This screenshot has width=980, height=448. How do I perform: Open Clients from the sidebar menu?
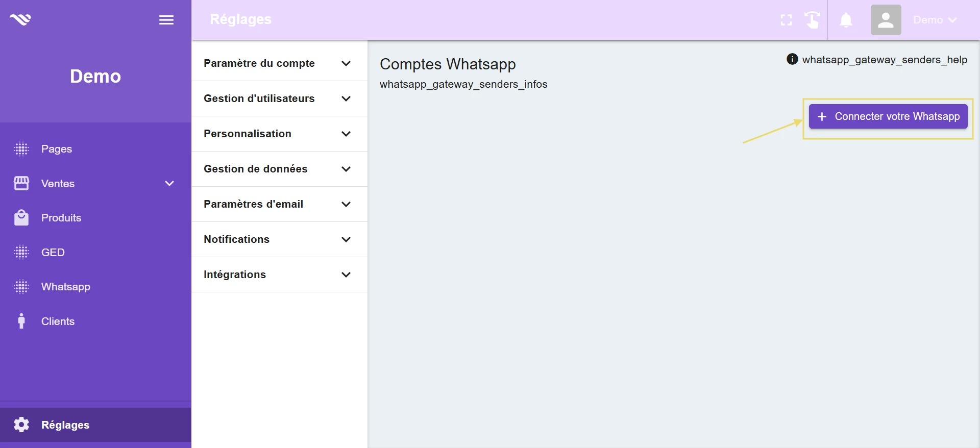click(58, 321)
